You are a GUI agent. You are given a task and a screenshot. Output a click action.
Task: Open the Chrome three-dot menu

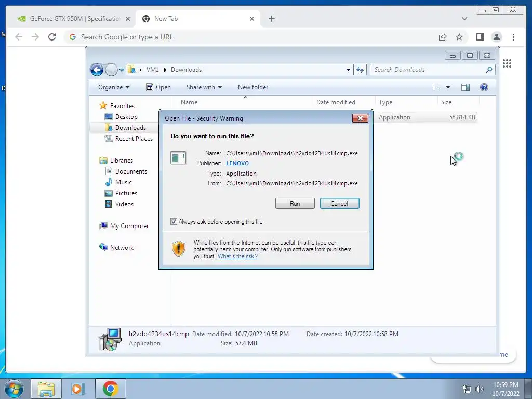click(x=514, y=37)
